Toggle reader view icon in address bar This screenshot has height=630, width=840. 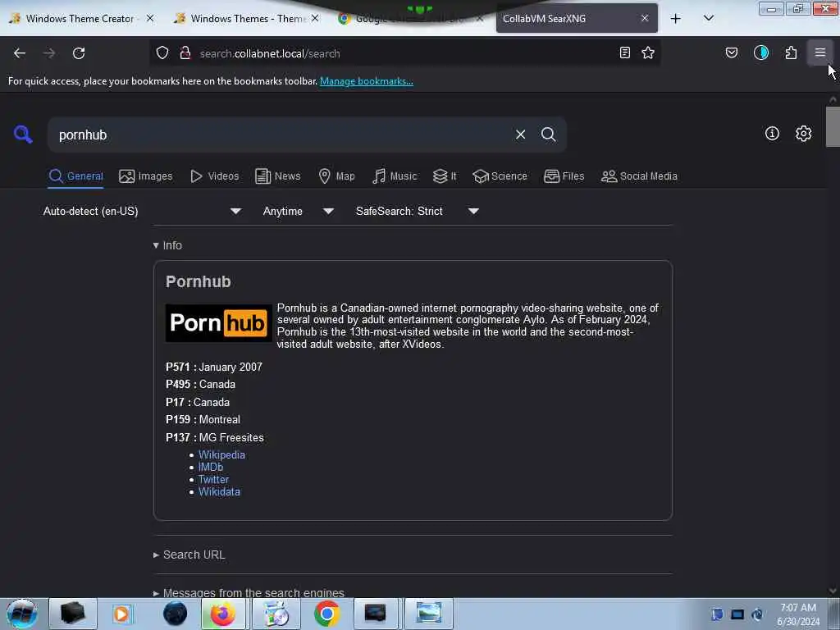[x=624, y=52]
